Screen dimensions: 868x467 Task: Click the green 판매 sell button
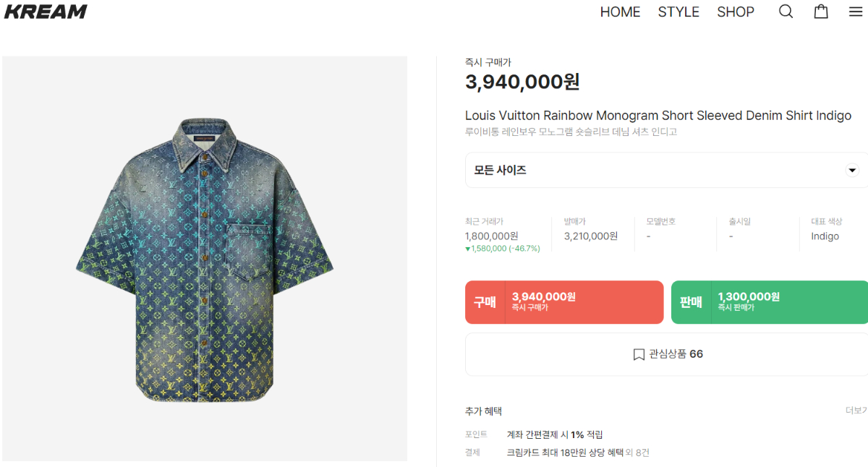(770, 302)
